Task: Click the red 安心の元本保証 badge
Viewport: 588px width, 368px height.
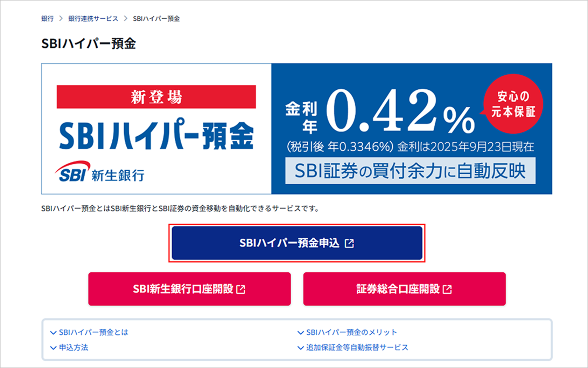Action: (x=513, y=104)
